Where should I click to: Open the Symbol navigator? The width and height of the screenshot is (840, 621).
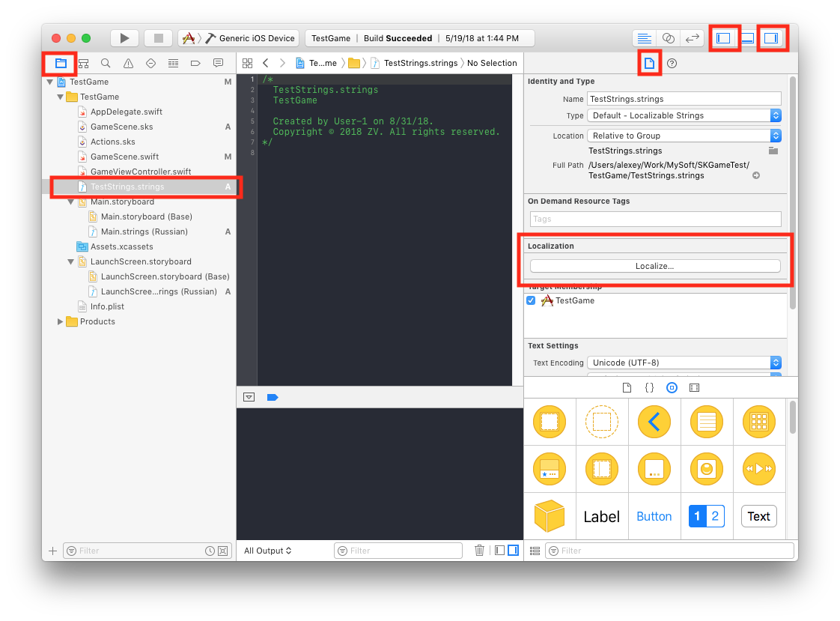(x=83, y=63)
